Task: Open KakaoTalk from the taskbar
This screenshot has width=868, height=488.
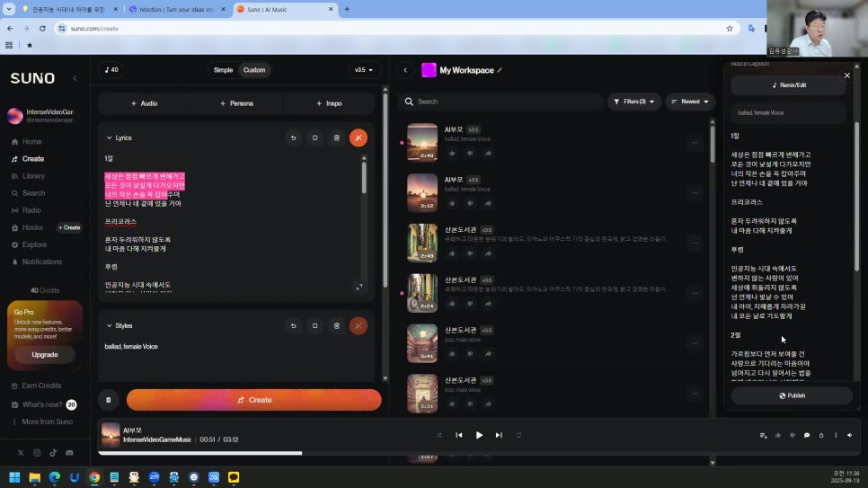Action: (x=234, y=477)
